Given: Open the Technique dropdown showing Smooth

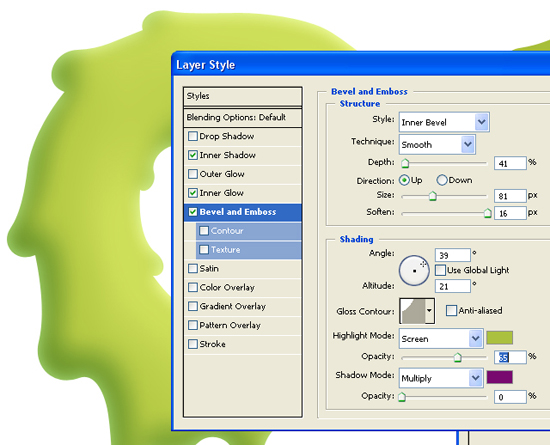Looking at the screenshot, I should [x=437, y=144].
